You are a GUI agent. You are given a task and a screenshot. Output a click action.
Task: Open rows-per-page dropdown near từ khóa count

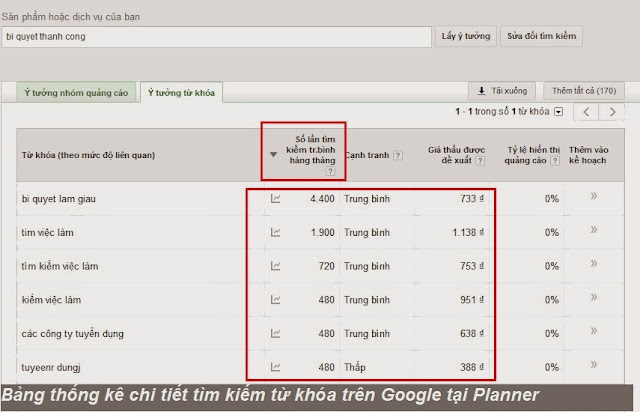(559, 112)
